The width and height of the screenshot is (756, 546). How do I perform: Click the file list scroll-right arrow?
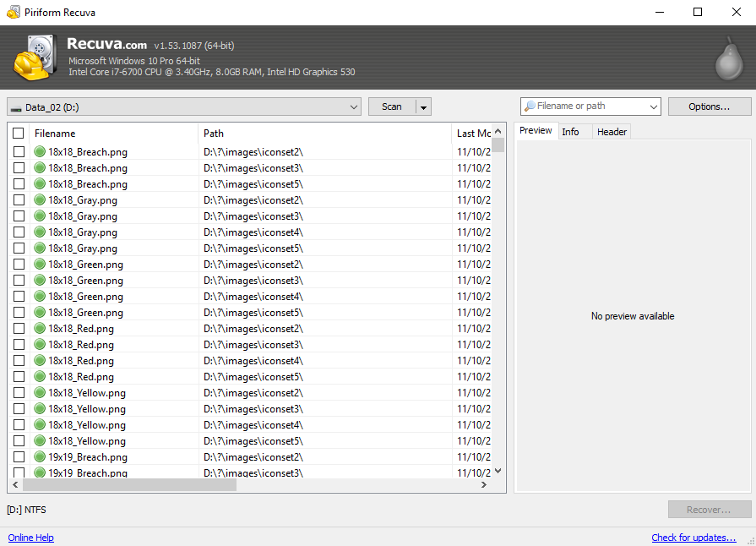pos(484,485)
